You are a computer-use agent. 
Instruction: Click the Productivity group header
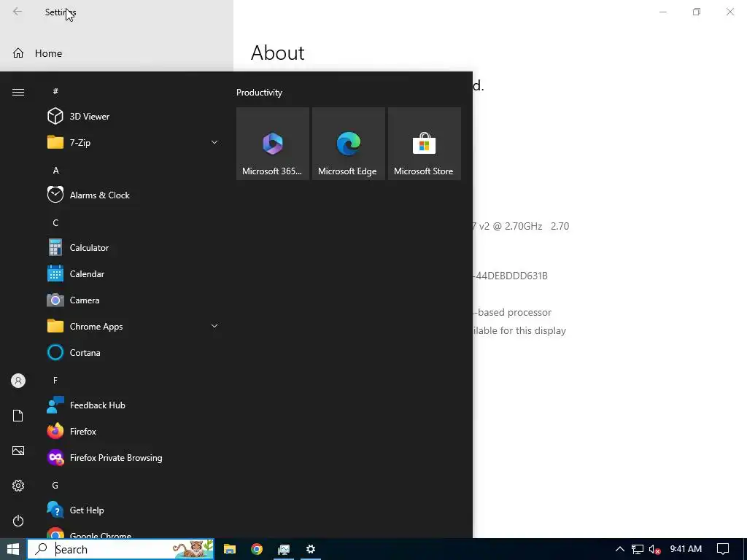click(259, 93)
